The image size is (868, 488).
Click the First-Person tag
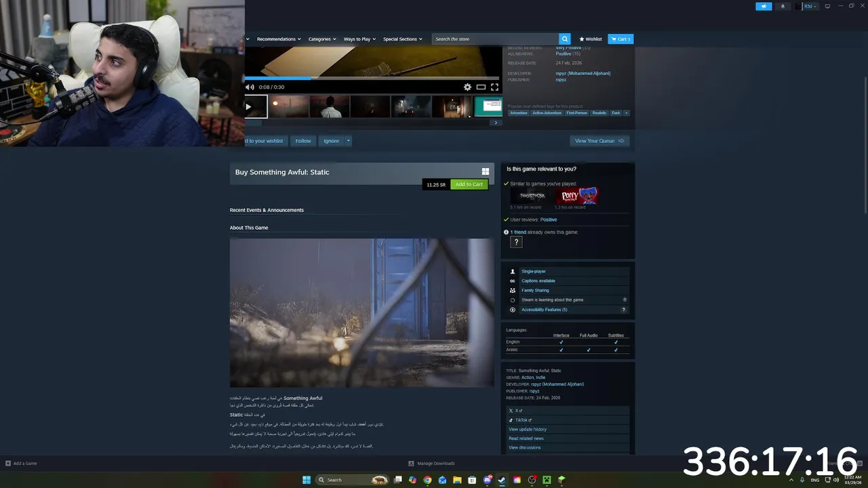576,113
